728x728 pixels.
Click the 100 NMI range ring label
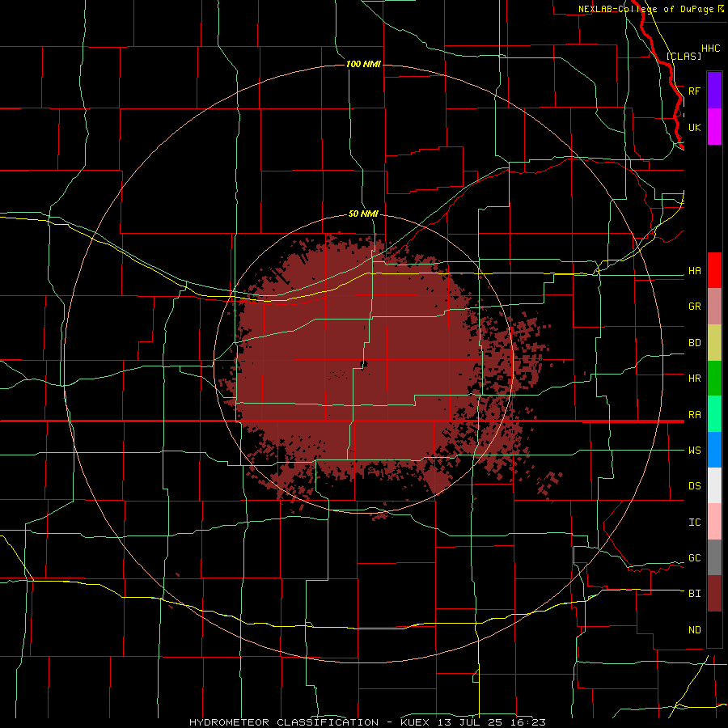[363, 64]
